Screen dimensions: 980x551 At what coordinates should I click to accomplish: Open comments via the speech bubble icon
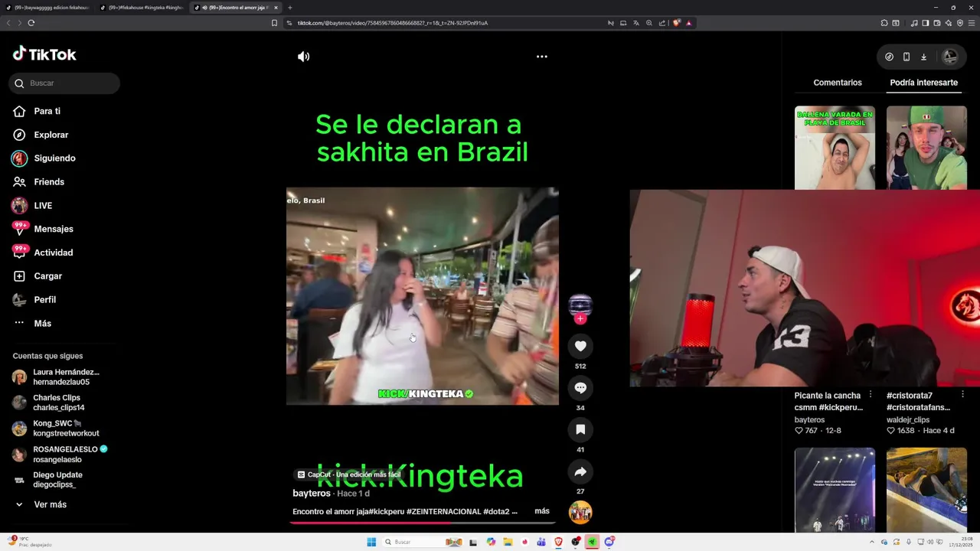click(x=580, y=388)
